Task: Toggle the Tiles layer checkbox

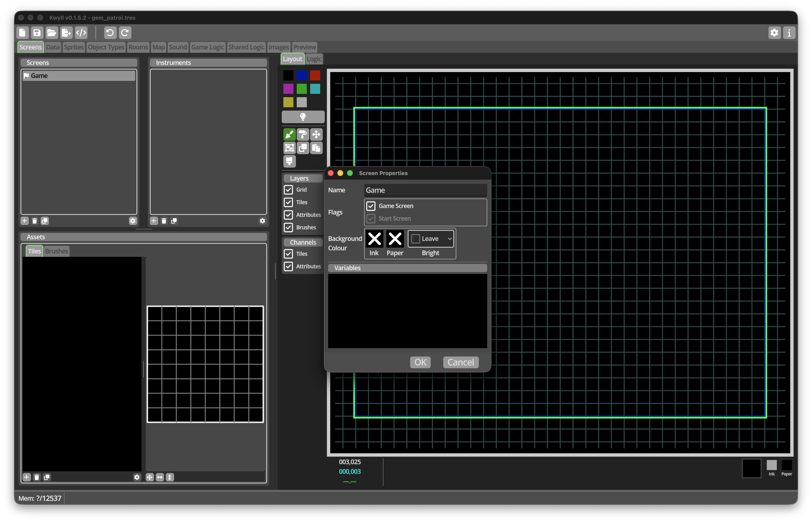Action: [288, 202]
